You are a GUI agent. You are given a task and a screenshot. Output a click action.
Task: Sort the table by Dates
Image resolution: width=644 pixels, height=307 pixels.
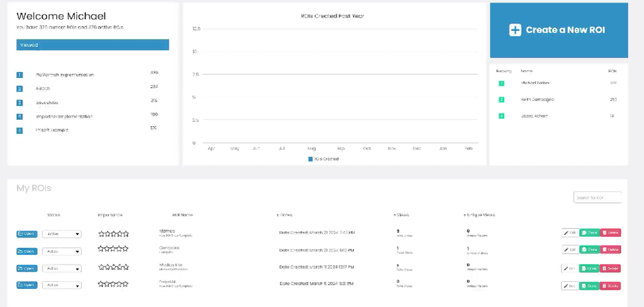pos(284,215)
